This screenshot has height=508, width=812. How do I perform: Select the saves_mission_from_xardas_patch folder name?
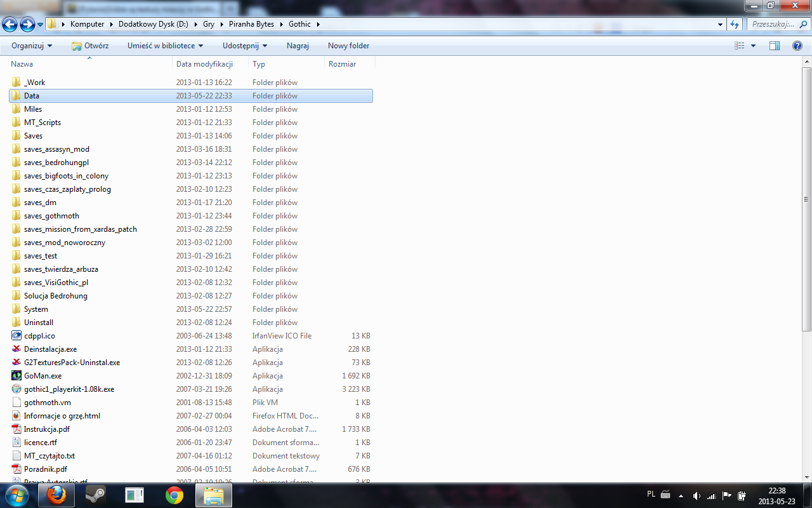[81, 229]
